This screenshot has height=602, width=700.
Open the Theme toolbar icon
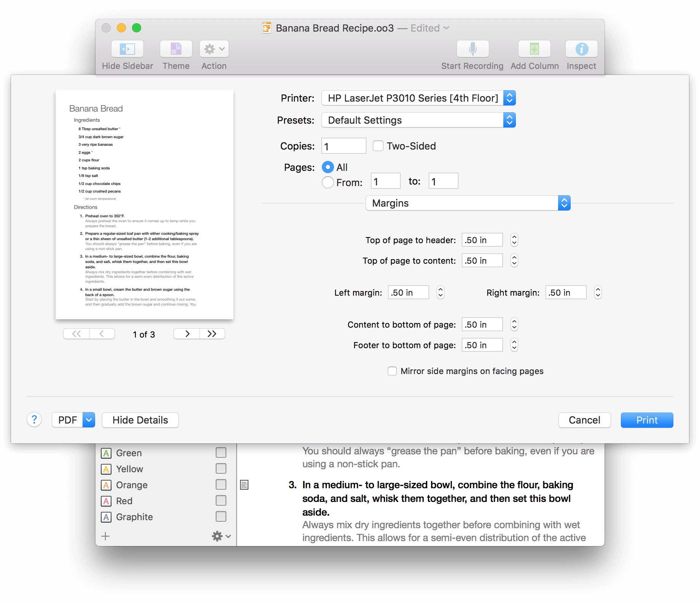(176, 49)
